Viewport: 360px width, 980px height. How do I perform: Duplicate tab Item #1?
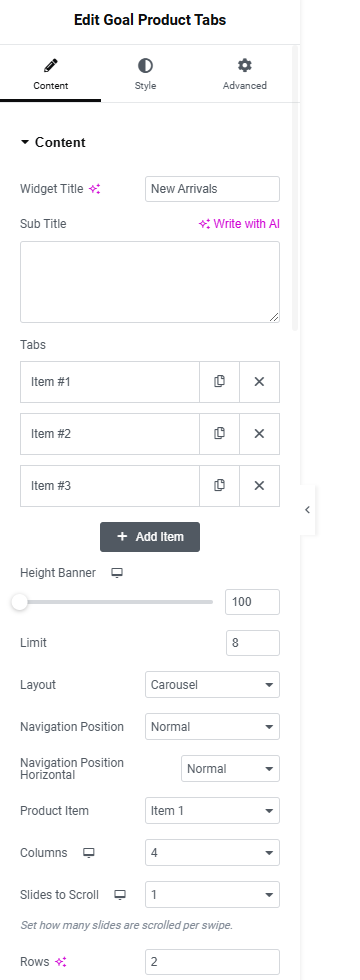pyautogui.click(x=219, y=381)
